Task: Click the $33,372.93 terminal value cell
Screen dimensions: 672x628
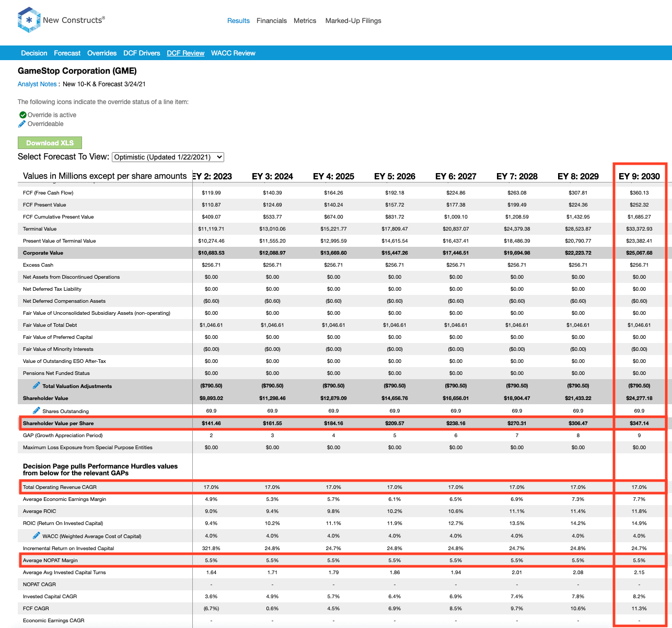Action: [639, 229]
